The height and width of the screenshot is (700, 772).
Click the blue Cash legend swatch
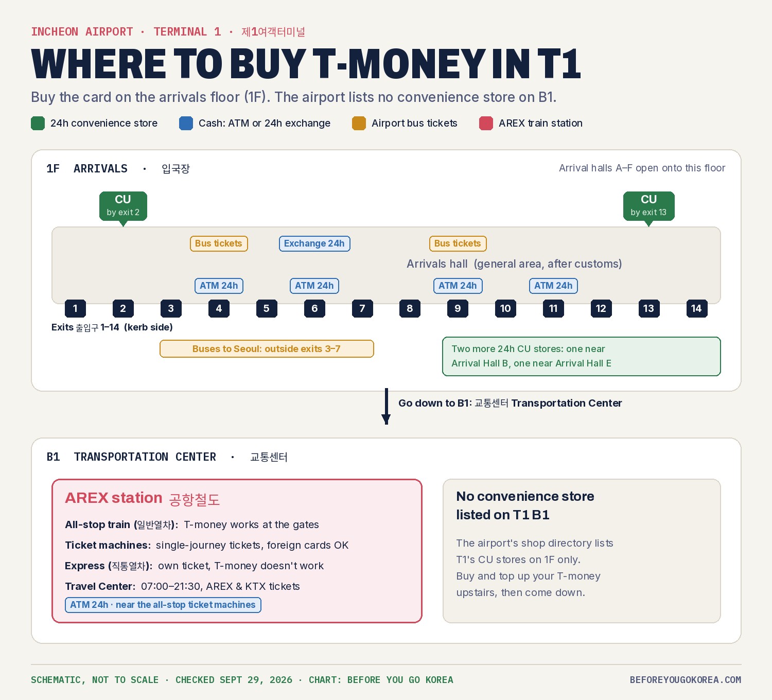186,123
